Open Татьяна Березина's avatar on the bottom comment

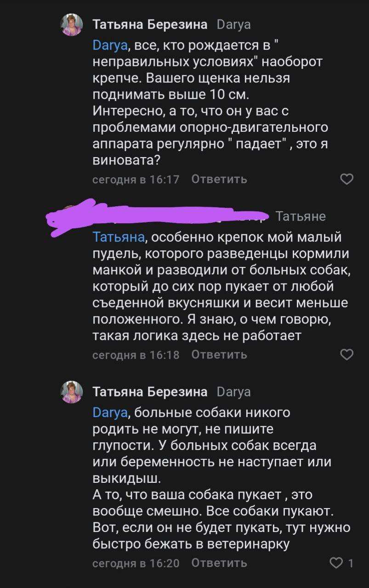click(x=72, y=392)
